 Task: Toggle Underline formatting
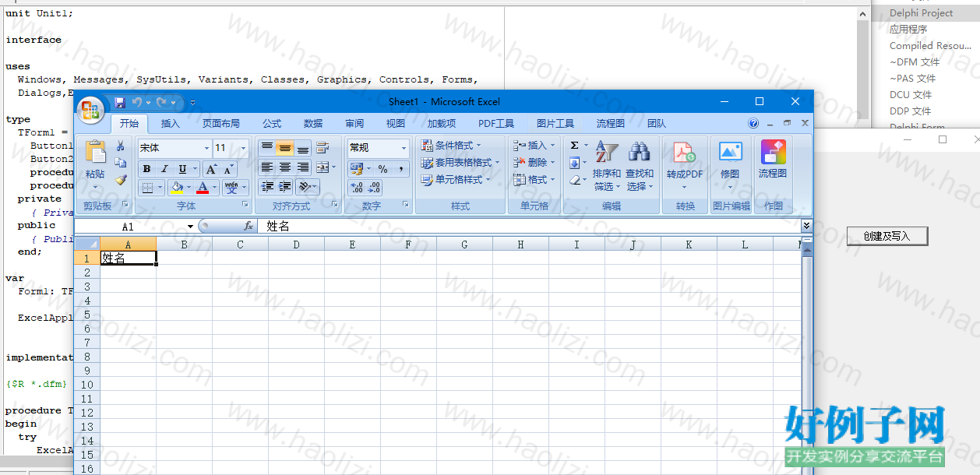(182, 169)
